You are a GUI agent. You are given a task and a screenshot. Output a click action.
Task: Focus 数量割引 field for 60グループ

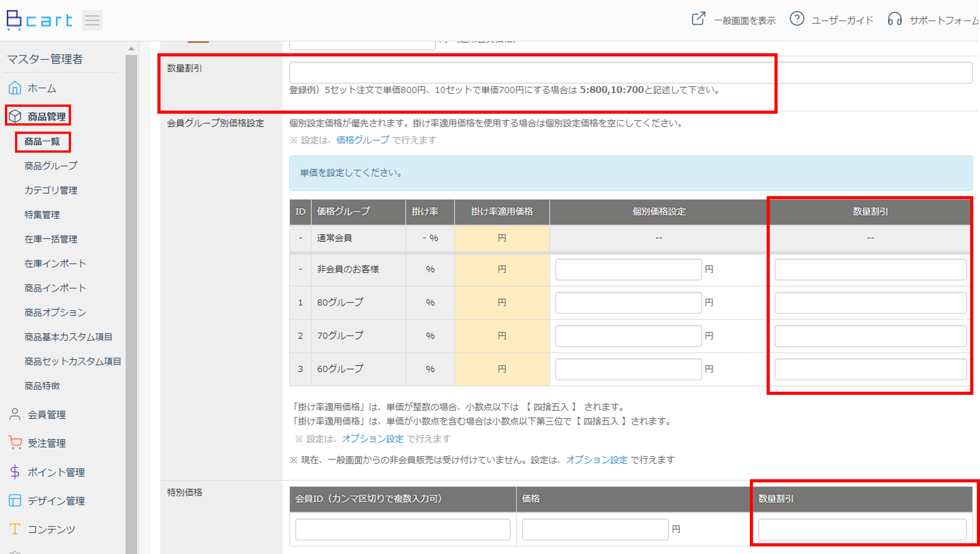click(870, 369)
